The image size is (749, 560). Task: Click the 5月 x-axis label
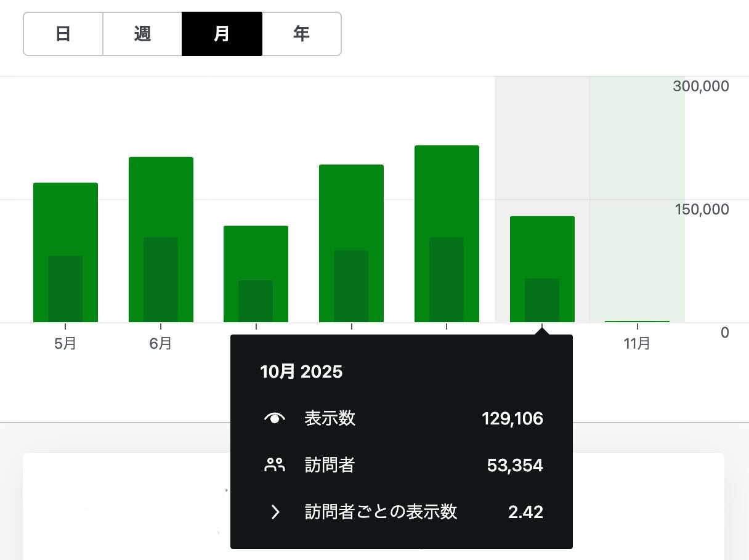[65, 344]
